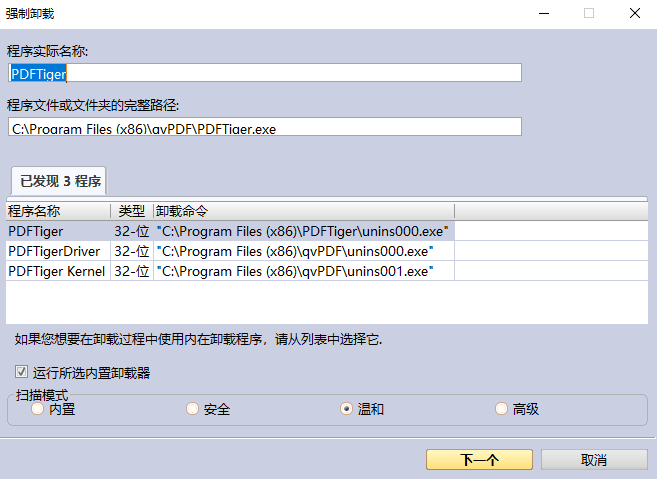Click the program actual name input field
This screenshot has width=657, height=479.
click(x=264, y=73)
